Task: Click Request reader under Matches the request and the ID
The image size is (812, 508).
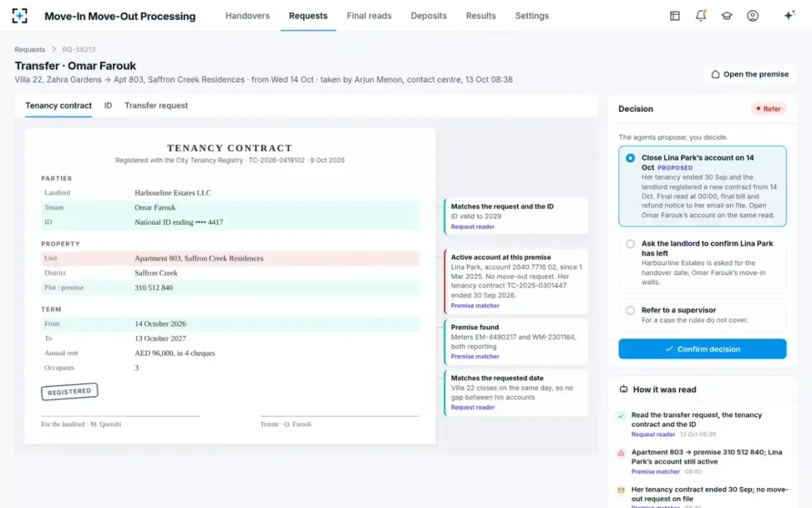Action: 472,227
